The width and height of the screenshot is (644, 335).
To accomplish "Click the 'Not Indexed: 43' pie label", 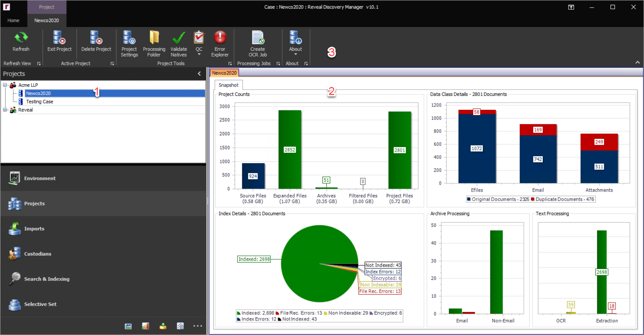I will [x=383, y=265].
